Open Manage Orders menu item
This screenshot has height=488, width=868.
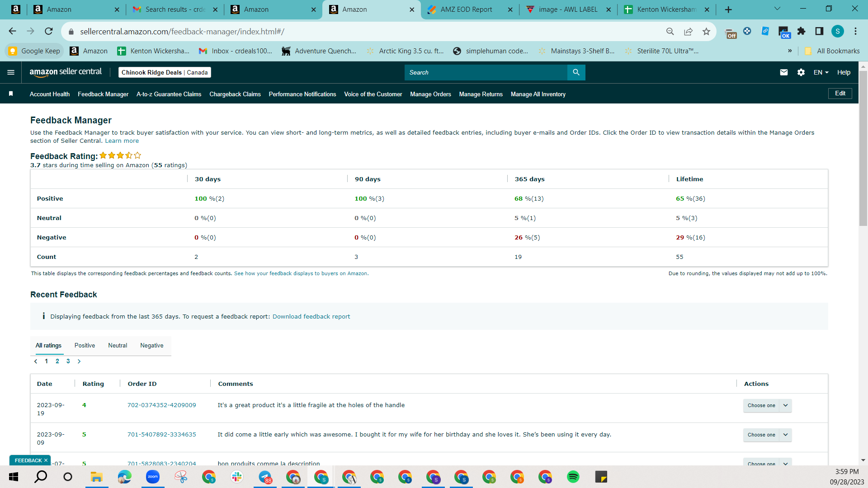coord(430,94)
